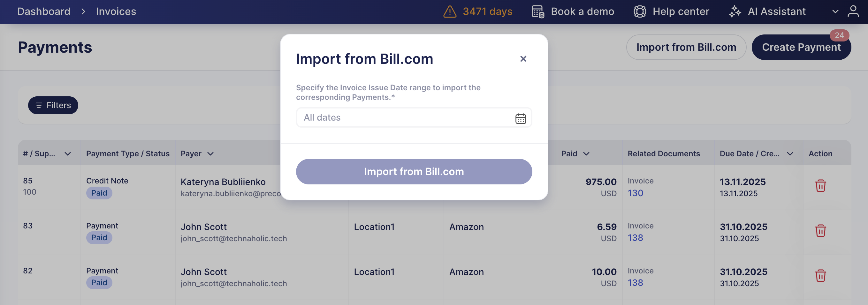
Task: Click the warning triangle icon
Action: (x=450, y=12)
